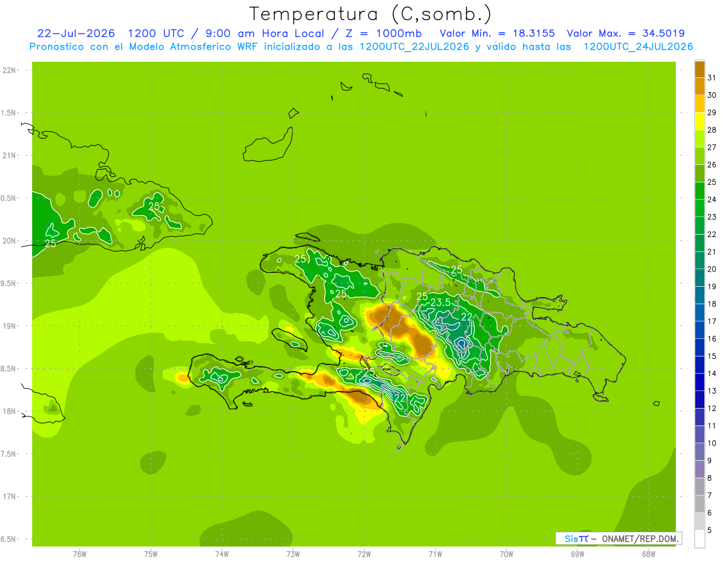Click longitude axis label "70W"
Screen dimensions: 728x562
coord(507,554)
